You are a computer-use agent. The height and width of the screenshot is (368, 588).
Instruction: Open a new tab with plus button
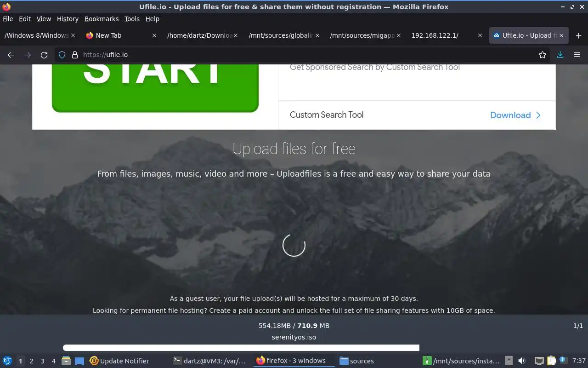578,35
